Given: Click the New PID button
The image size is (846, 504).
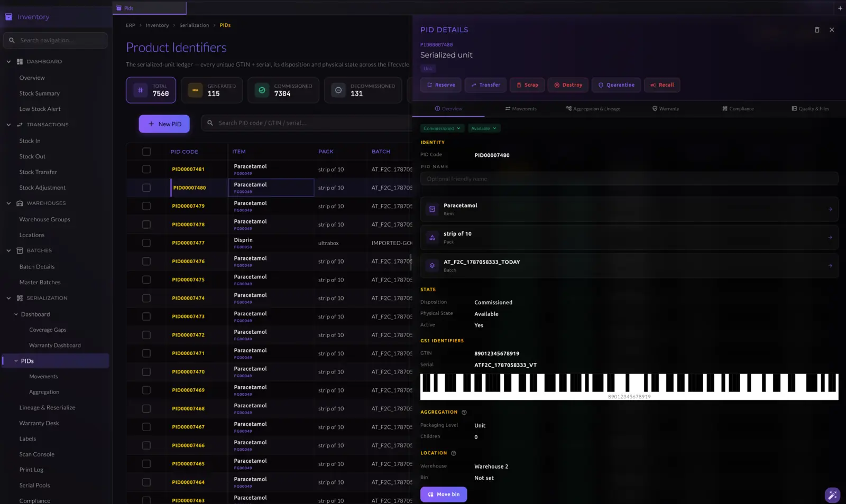Looking at the screenshot, I should (x=164, y=124).
